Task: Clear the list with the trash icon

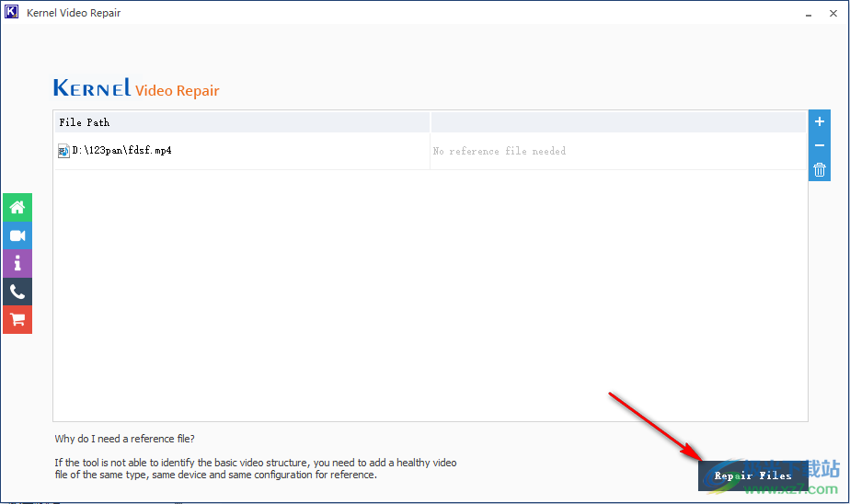Action: (x=819, y=169)
